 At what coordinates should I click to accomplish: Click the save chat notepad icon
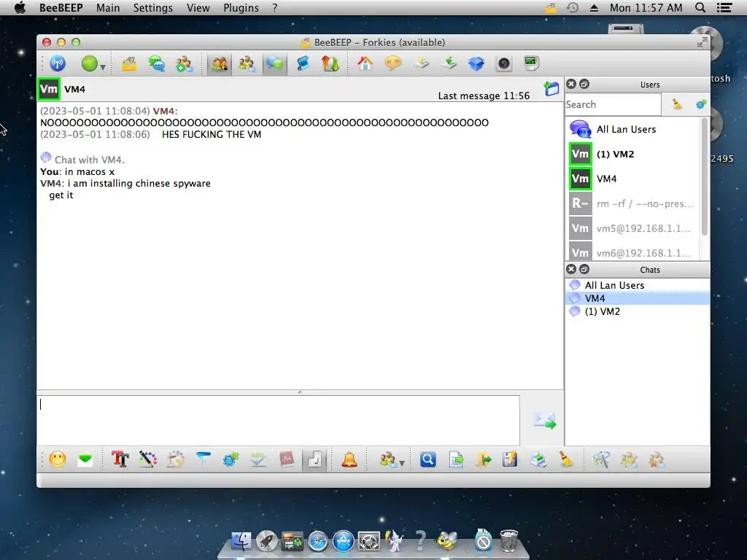(510, 459)
